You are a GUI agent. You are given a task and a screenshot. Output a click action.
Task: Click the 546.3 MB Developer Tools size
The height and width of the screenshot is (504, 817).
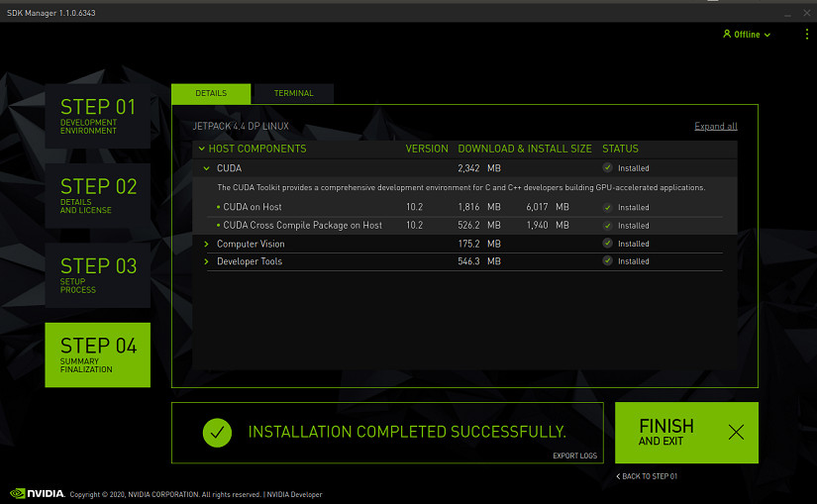tap(479, 261)
